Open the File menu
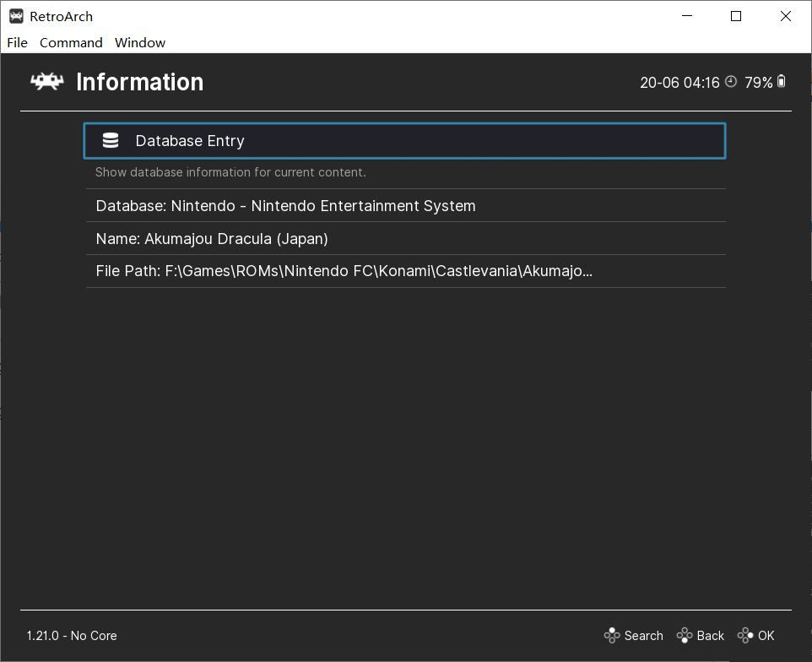The height and width of the screenshot is (662, 812). click(x=17, y=42)
